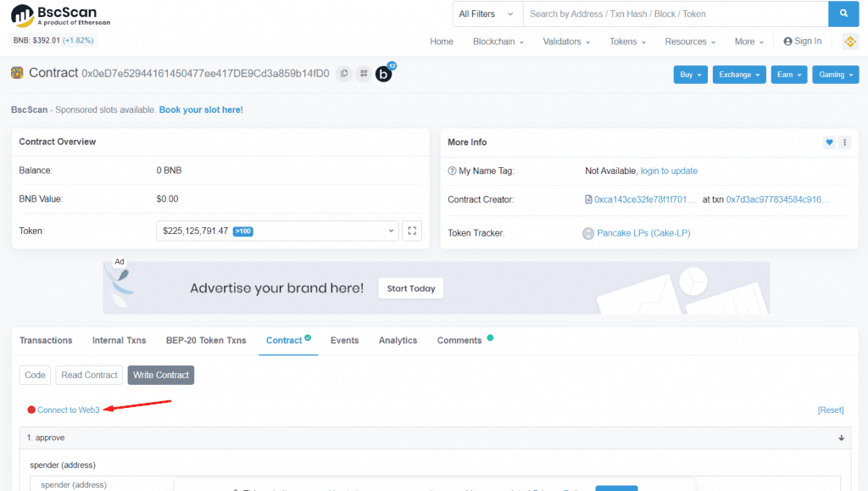Screen dimensions: 868x491
Task: Click the Reset link
Action: tap(831, 410)
